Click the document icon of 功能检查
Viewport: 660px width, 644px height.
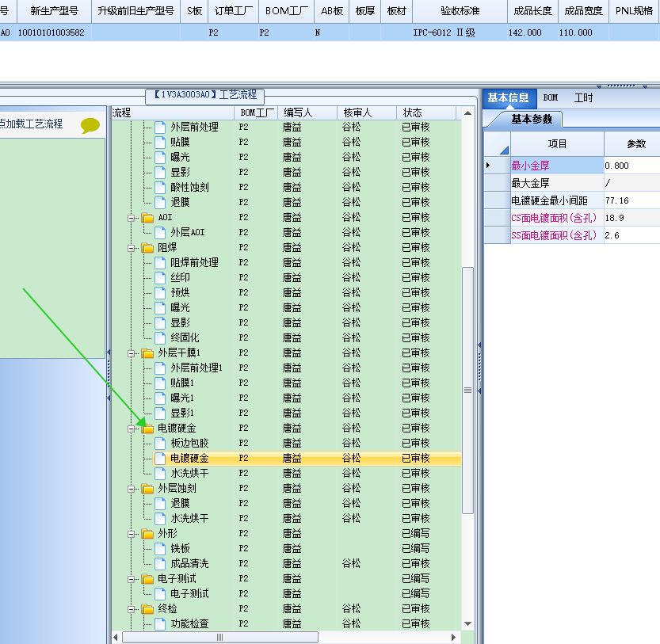(160, 623)
